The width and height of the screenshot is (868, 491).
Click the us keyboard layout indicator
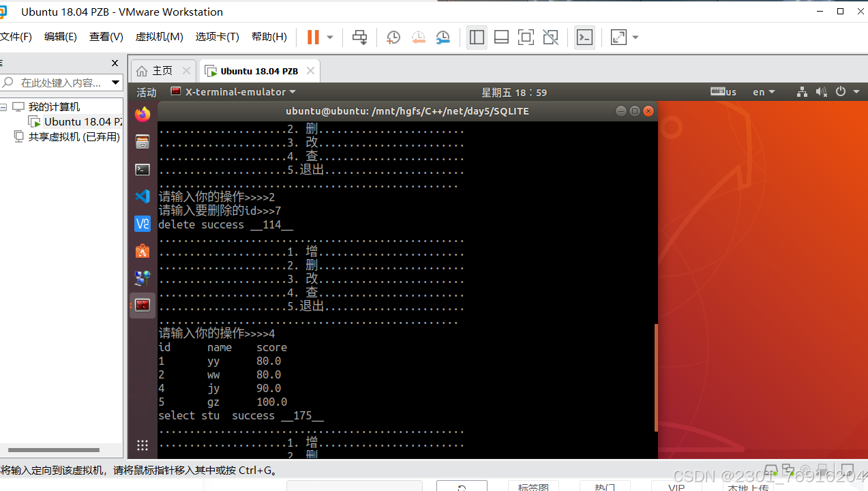click(723, 92)
